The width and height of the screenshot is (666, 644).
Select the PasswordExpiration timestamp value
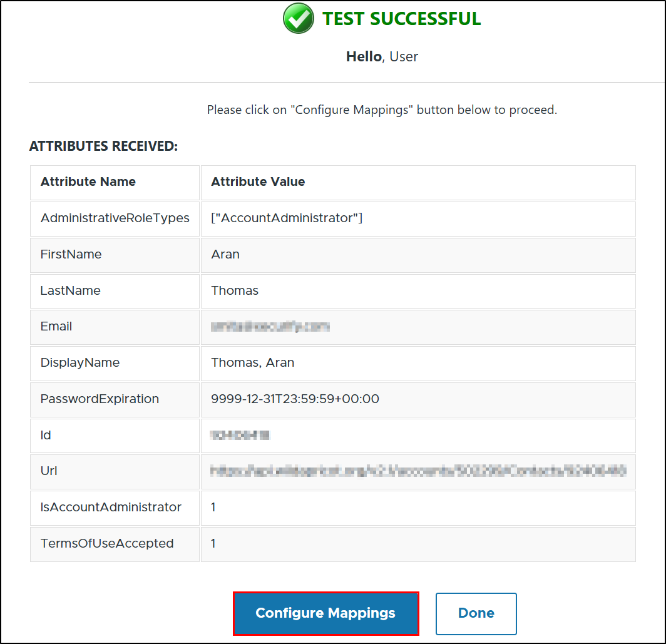coord(294,399)
